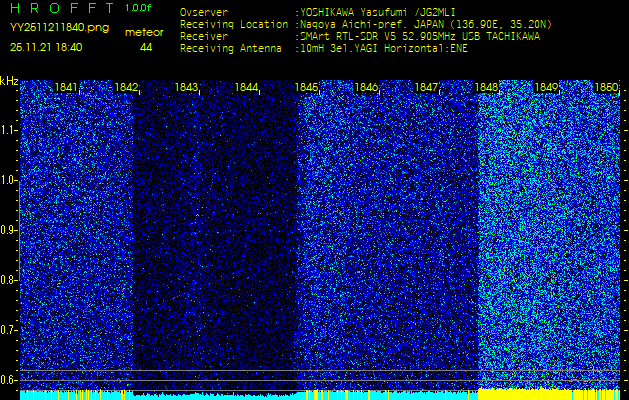Screen dimensions: 629x400
Task: Click the 0.6 frequency axis label
Action: pos(8,380)
